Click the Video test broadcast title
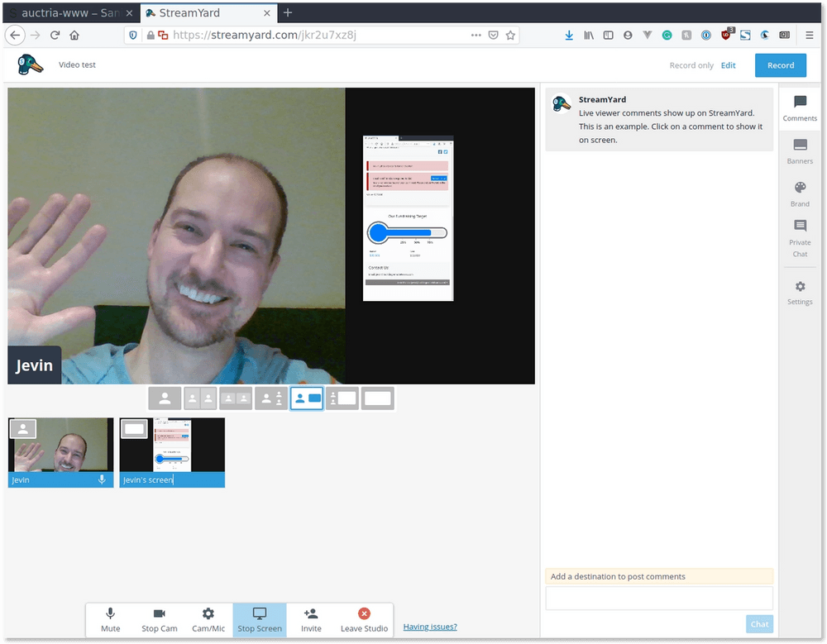Screen dimensions: 827x644 (77, 64)
